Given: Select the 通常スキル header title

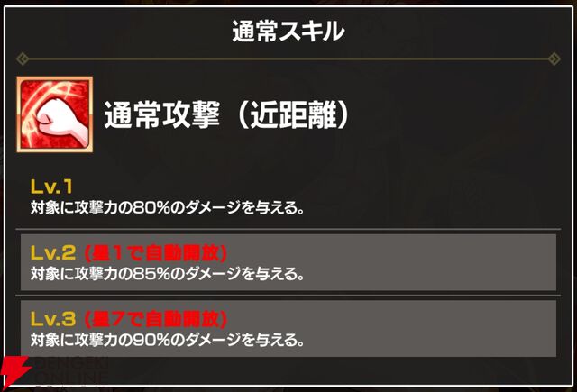Looking at the screenshot, I should pyautogui.click(x=288, y=32).
